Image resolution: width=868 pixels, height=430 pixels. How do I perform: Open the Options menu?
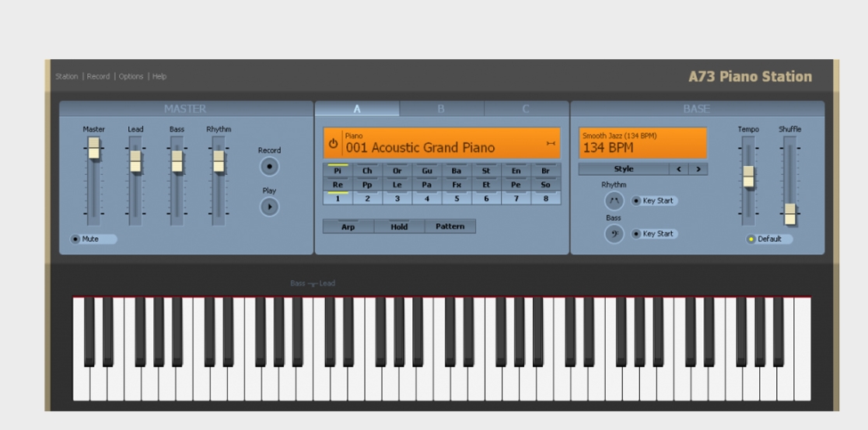click(x=131, y=76)
